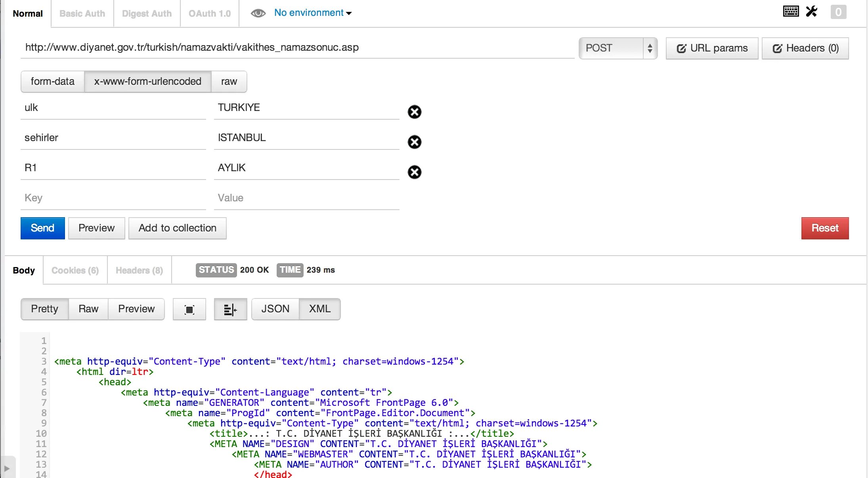Switch to Pretty response view
Image resolution: width=868 pixels, height=478 pixels.
45,308
